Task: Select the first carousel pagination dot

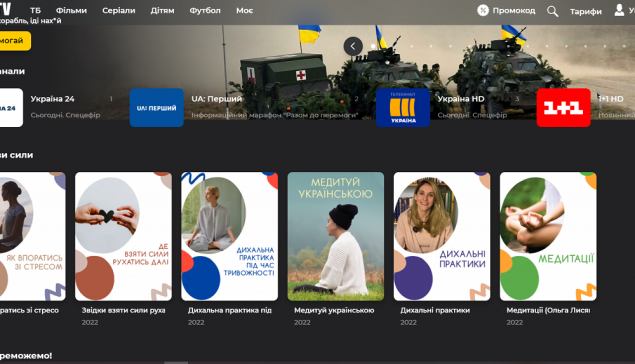Action: pos(373,46)
